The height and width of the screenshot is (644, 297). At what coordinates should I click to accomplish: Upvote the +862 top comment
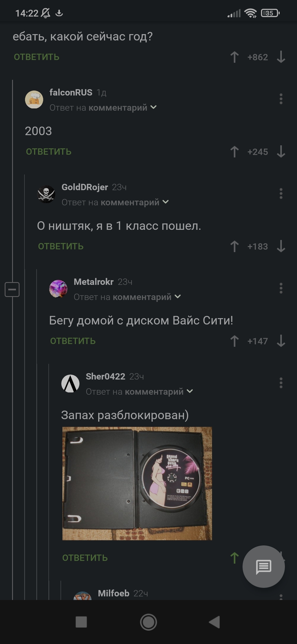[234, 57]
